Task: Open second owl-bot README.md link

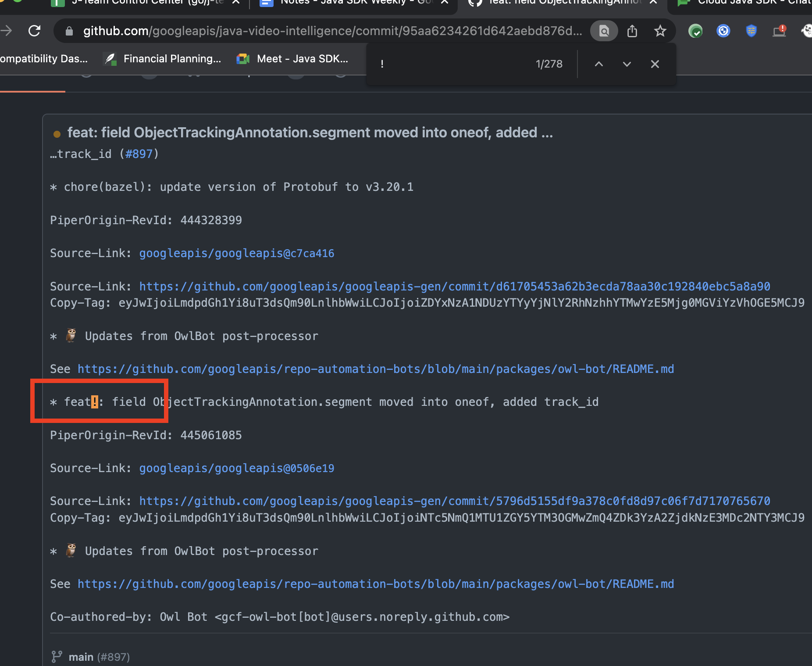Action: 376,584
